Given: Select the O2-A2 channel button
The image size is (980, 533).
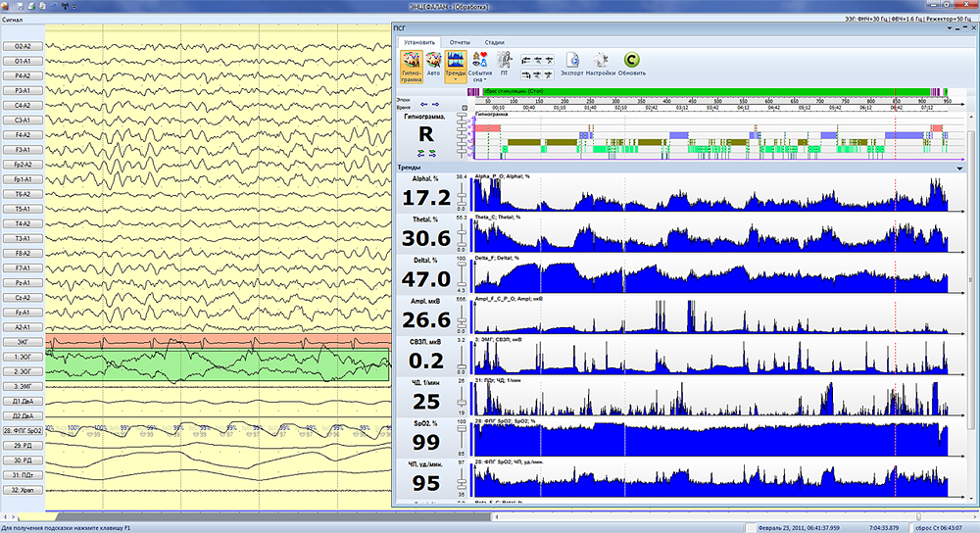Looking at the screenshot, I should [x=23, y=46].
